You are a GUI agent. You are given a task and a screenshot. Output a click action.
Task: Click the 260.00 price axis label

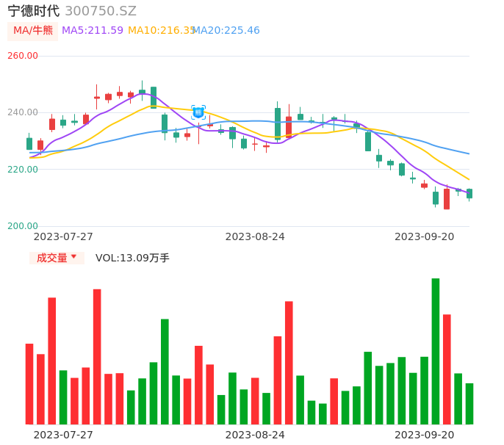(23, 56)
